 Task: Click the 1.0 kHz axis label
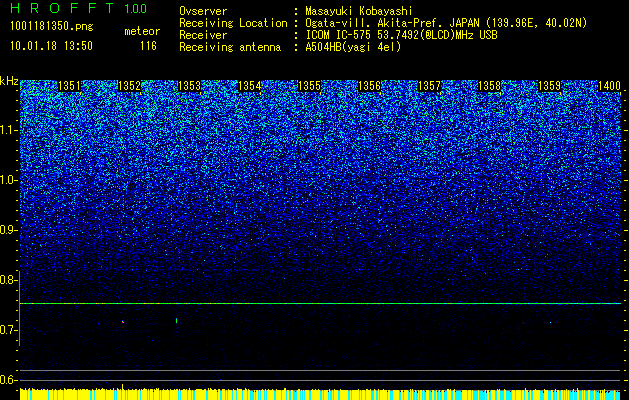[9, 180]
